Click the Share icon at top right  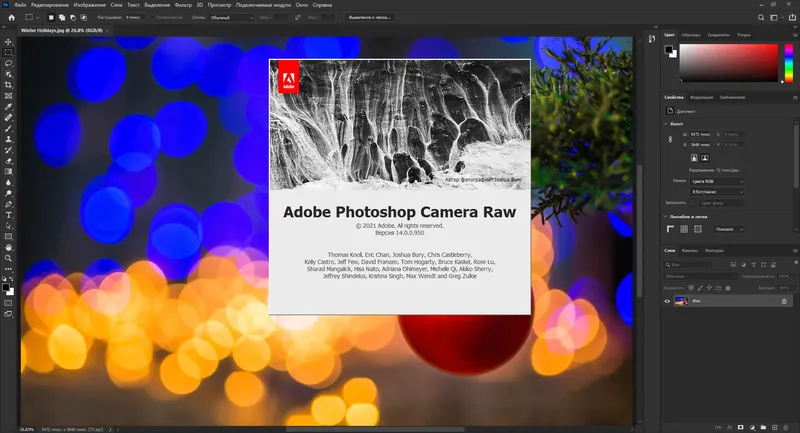pos(792,17)
